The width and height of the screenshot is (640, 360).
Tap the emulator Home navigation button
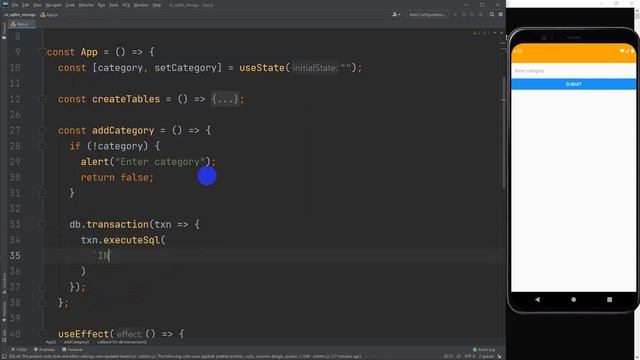573,299
